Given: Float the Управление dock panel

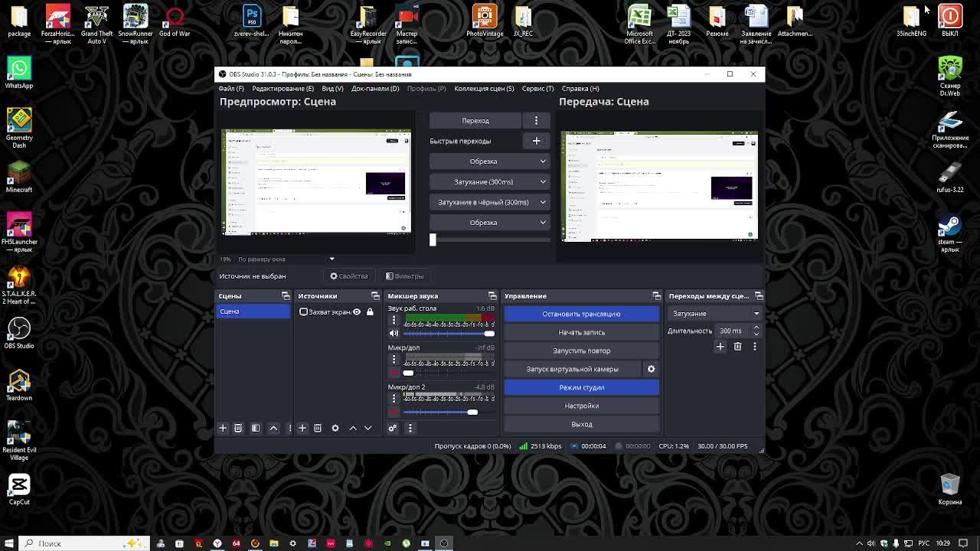Looking at the screenshot, I should coord(656,296).
